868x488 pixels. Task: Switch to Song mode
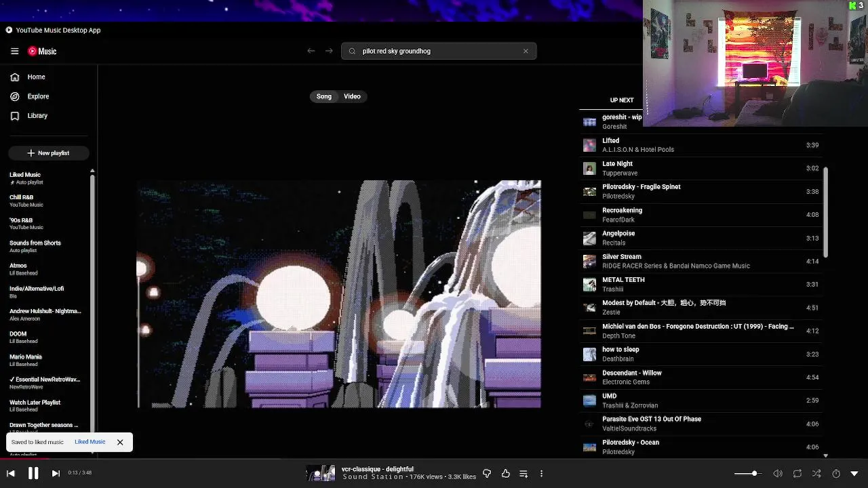[x=324, y=96]
